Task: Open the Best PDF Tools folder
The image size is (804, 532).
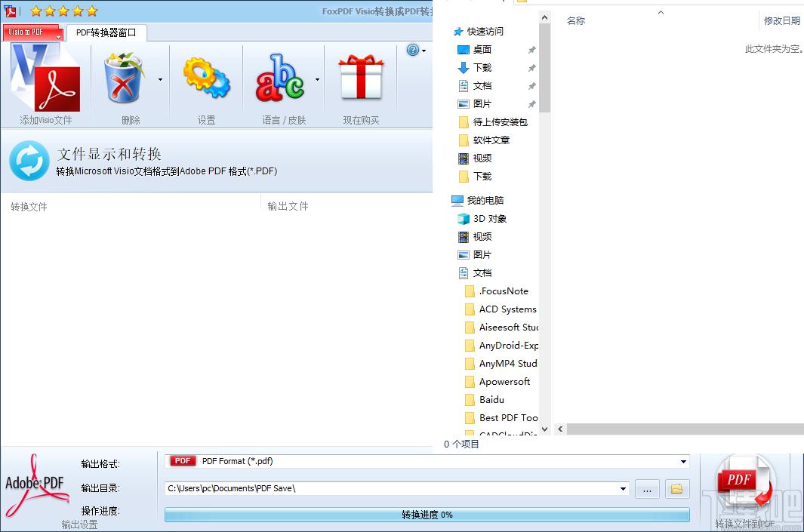Action: point(501,418)
